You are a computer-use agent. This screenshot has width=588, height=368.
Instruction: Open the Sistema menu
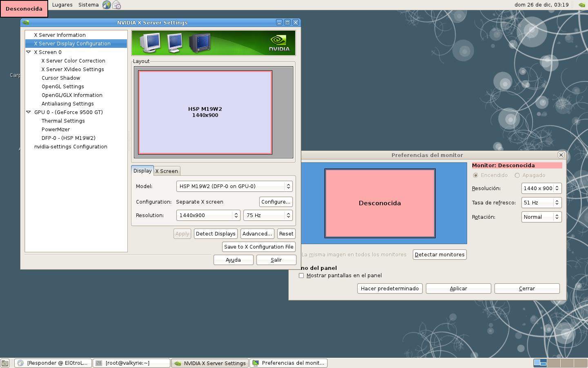pos(88,5)
